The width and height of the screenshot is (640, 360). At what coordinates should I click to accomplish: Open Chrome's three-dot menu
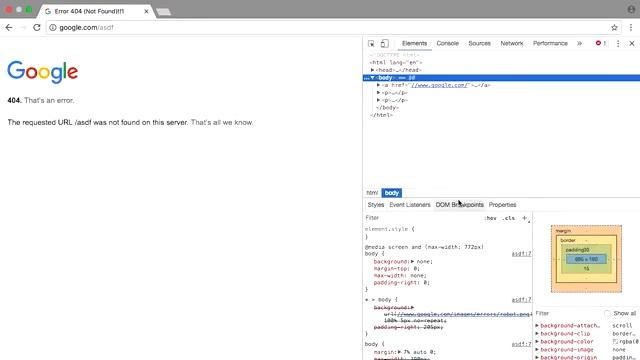point(631,27)
